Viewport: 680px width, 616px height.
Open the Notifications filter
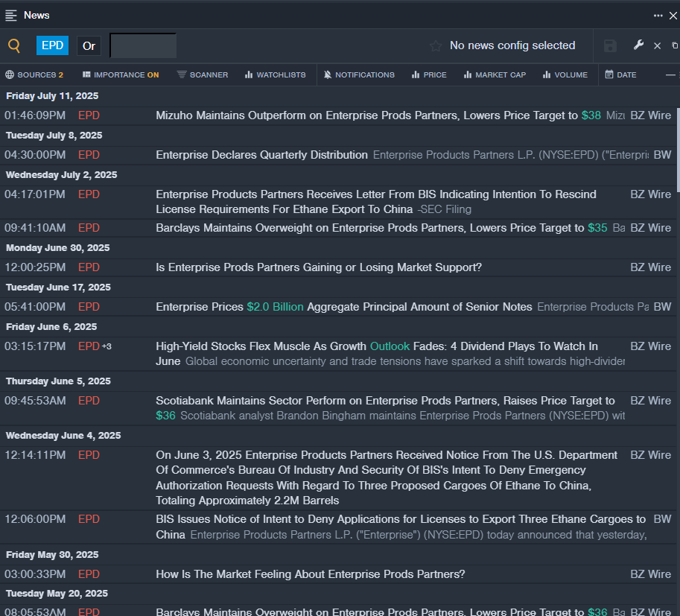tap(359, 74)
